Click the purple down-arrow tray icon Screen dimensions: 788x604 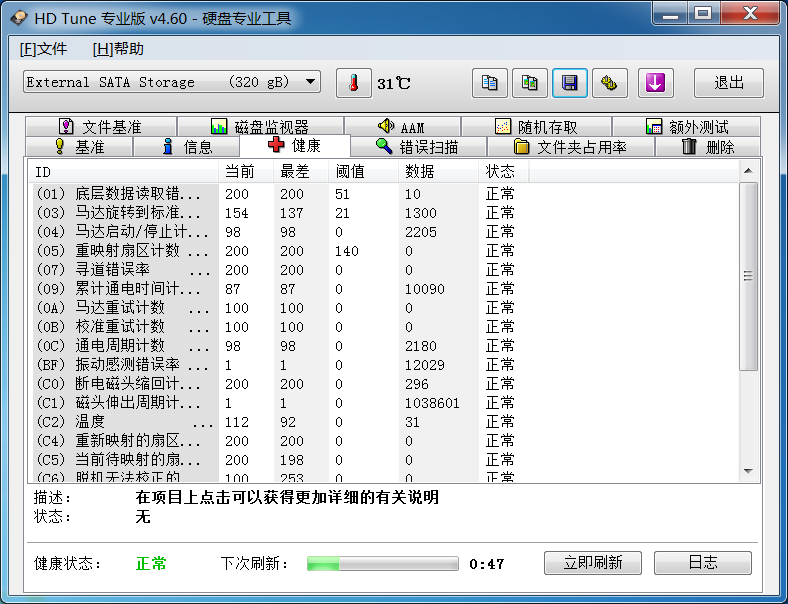click(x=655, y=83)
